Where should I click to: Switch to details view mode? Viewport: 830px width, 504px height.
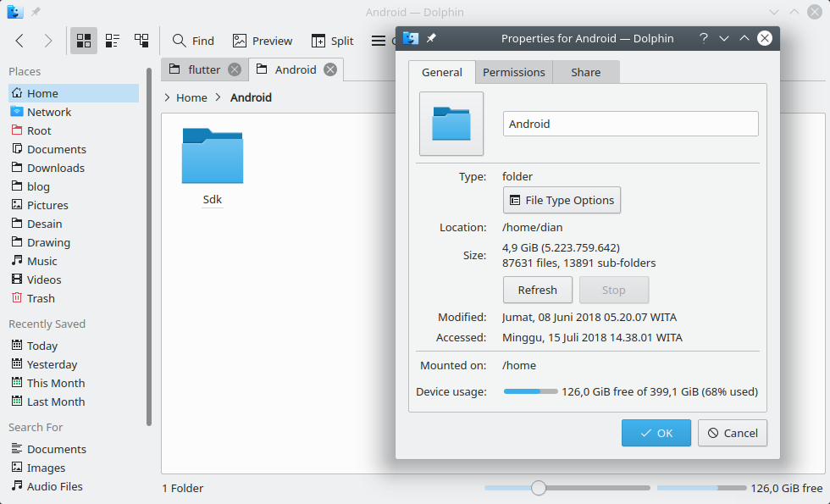(x=141, y=40)
